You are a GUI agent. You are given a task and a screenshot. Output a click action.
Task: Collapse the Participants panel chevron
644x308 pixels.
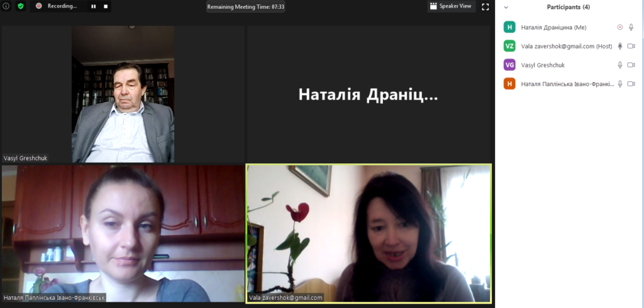(506, 8)
